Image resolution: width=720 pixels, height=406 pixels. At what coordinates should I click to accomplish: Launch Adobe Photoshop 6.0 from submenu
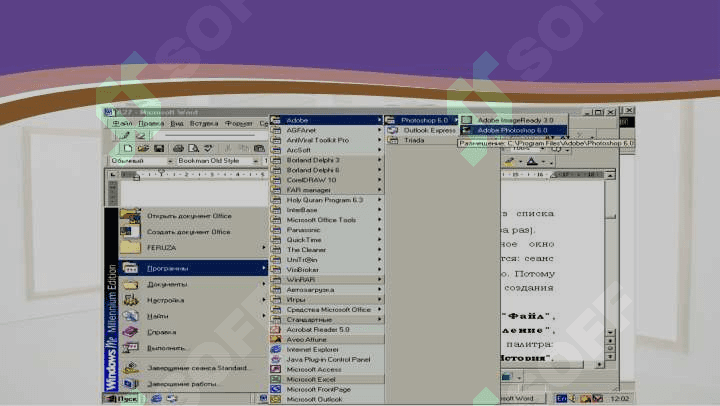coord(513,130)
